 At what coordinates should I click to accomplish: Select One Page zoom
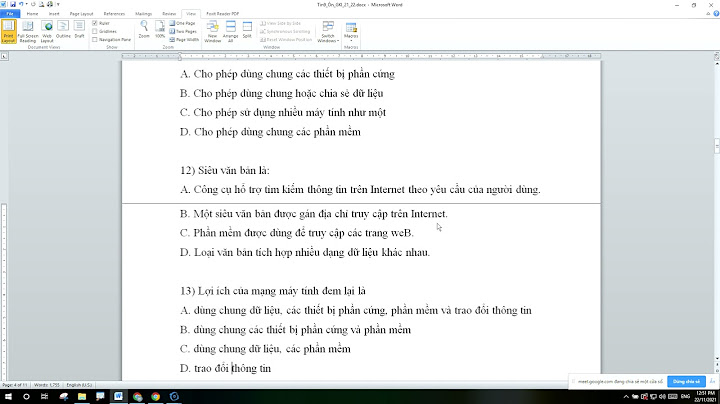(x=182, y=23)
